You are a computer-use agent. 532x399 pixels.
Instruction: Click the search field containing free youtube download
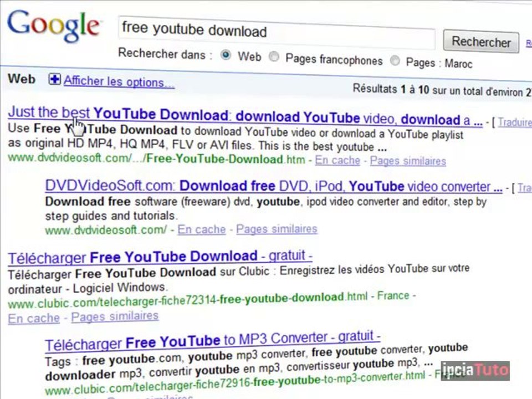(x=277, y=33)
